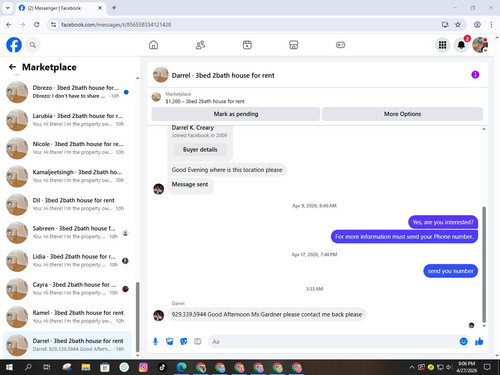Open the Friends icon in the top navigation
The width and height of the screenshot is (500, 375).
[x=200, y=45]
